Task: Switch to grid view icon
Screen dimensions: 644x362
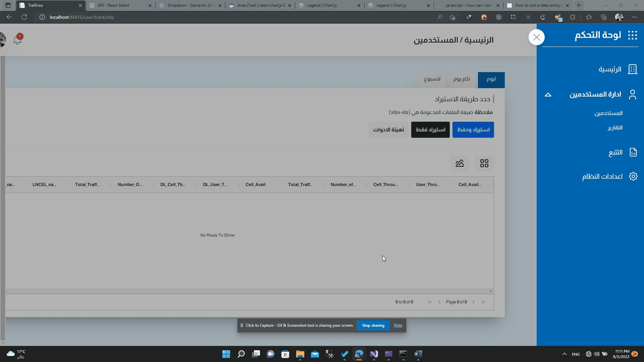Action: point(484,163)
